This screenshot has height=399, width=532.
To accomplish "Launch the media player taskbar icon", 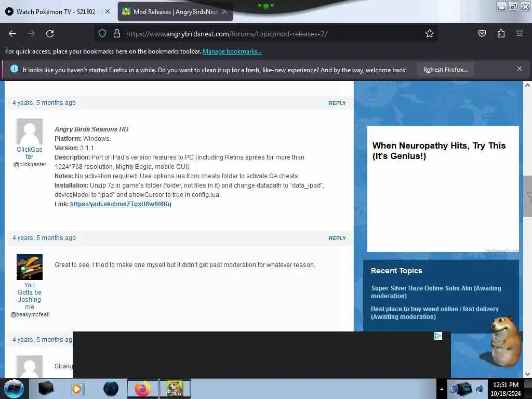I will click(77, 389).
